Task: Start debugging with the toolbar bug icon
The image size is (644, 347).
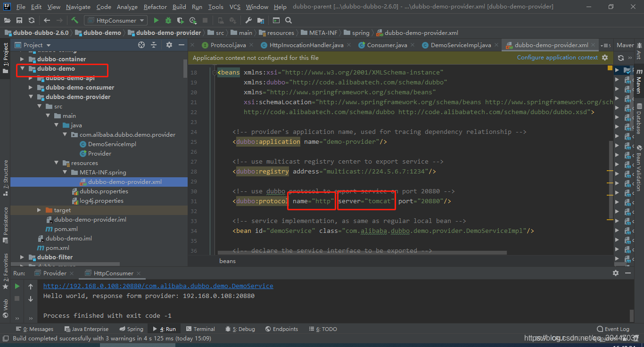Action: click(168, 20)
